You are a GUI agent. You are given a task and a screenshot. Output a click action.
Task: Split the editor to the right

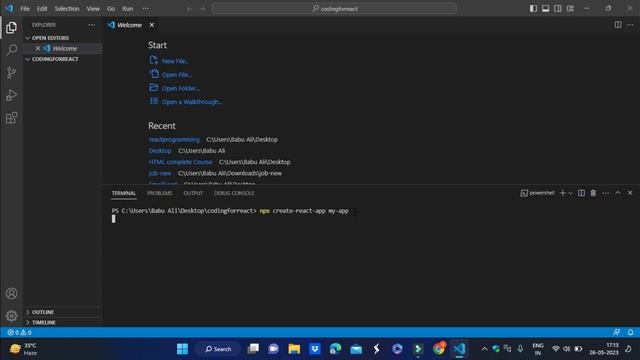pos(618,25)
